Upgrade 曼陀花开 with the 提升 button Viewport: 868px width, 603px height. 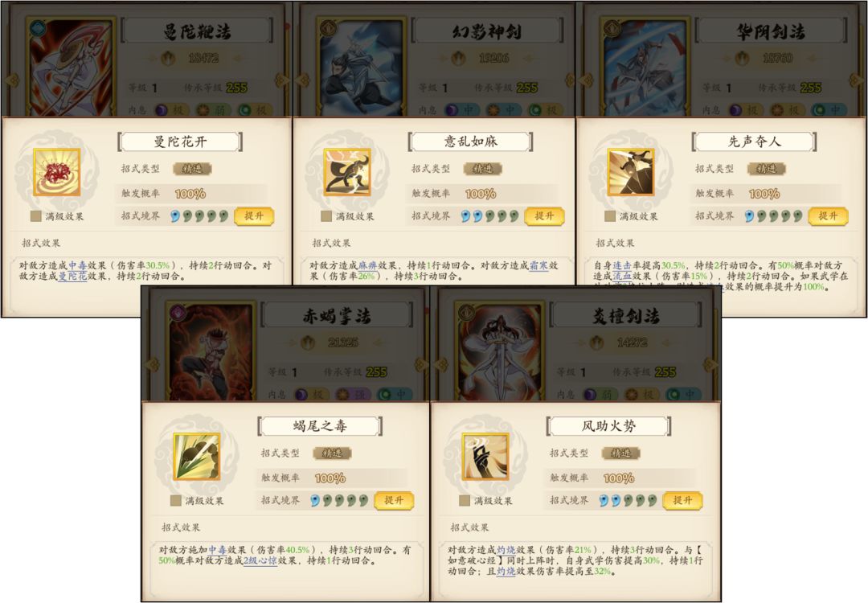254,216
